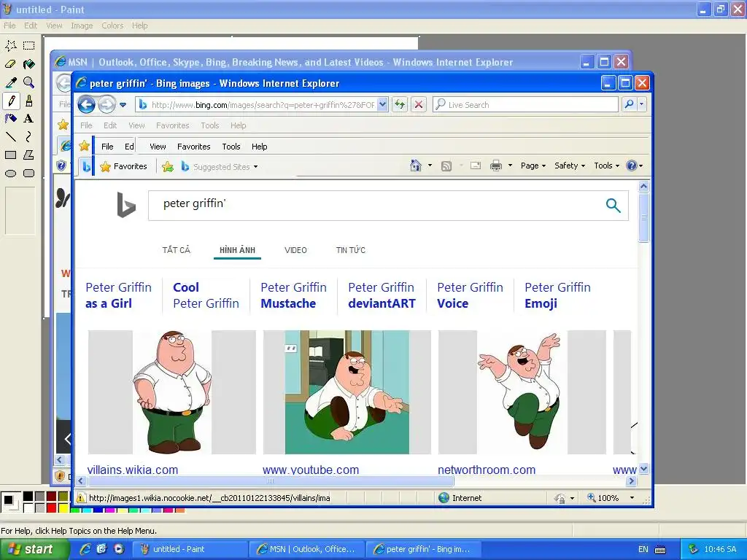747x560 pixels.
Task: Select the Pencil tool in Paint
Action: point(11,101)
